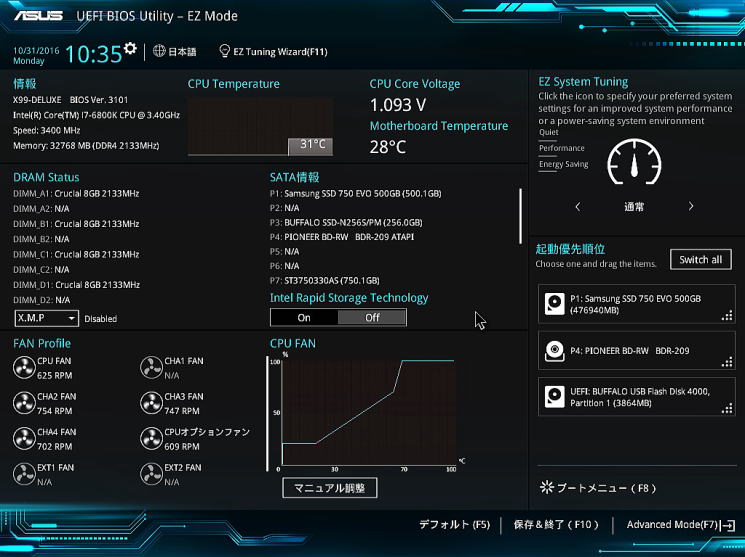Switch to Advanced Mode(F7)
The height and width of the screenshot is (557, 745).
(672, 525)
